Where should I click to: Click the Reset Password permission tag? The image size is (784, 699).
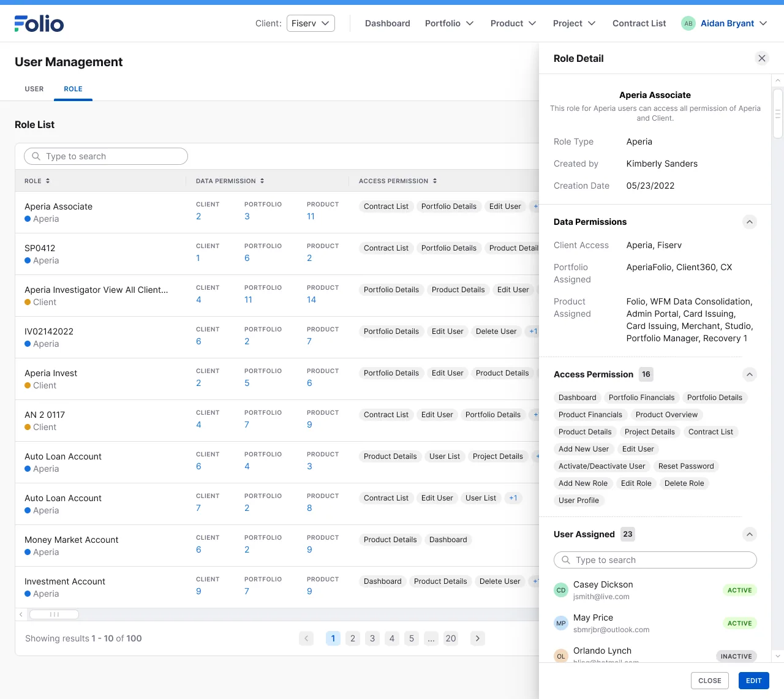(x=686, y=466)
